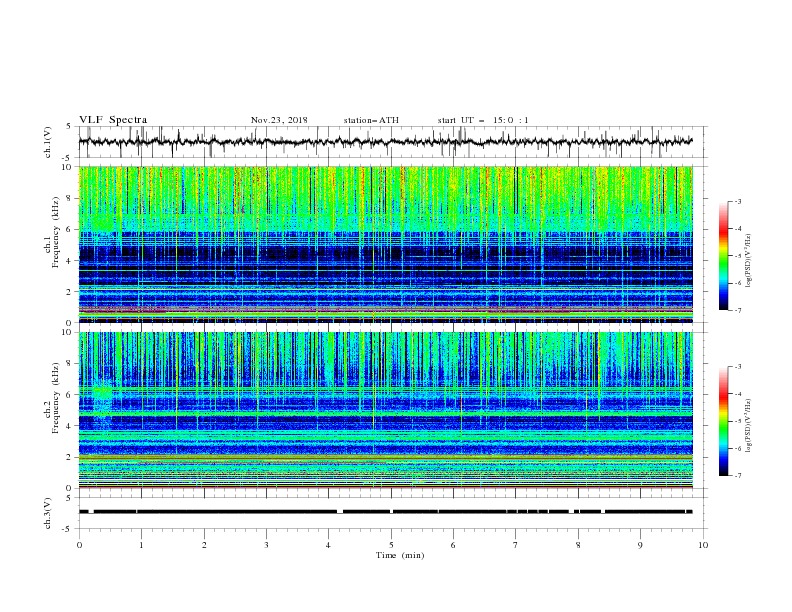Click the ch.1 frequency tick "8"
The width and height of the screenshot is (792, 612).
[70, 198]
